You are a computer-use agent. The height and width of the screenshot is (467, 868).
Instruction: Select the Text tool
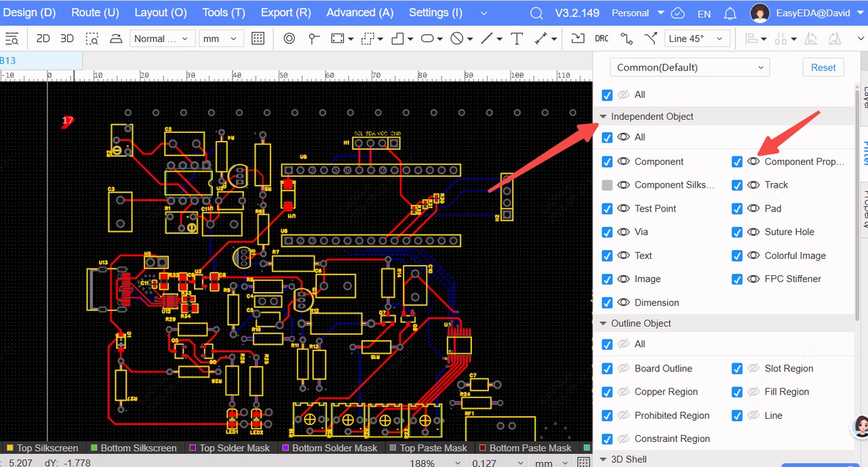tap(517, 39)
